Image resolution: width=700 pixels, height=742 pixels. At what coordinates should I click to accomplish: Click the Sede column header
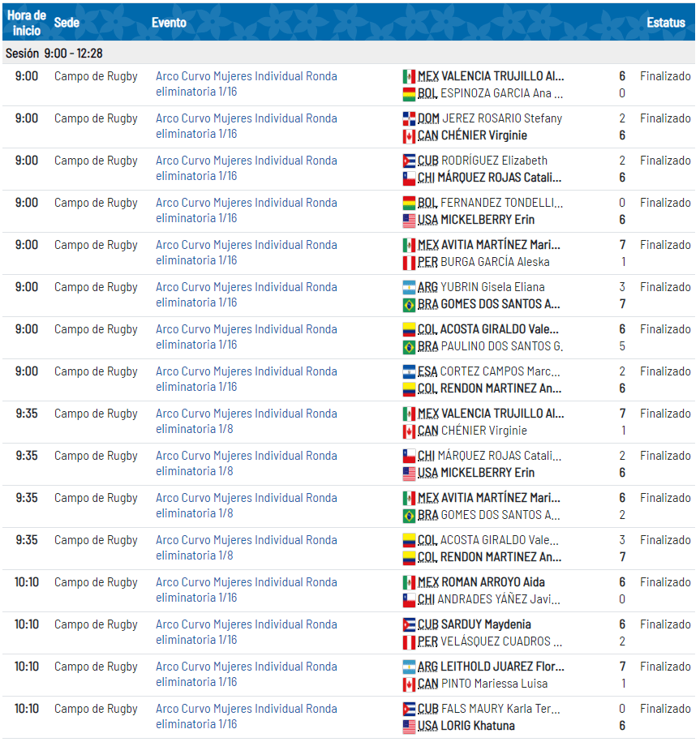pyautogui.click(x=67, y=23)
